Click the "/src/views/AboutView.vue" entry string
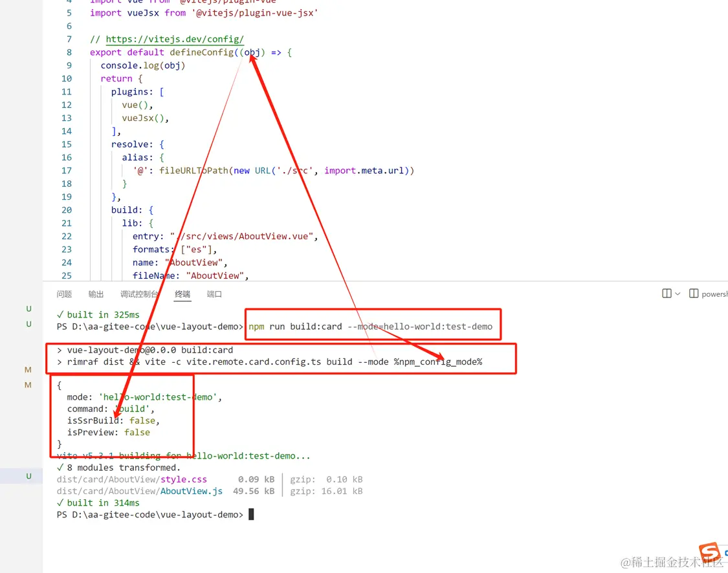728x573 pixels. point(241,236)
